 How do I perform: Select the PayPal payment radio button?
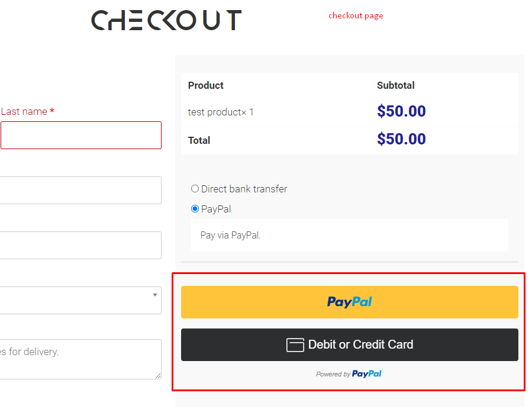[x=195, y=208]
